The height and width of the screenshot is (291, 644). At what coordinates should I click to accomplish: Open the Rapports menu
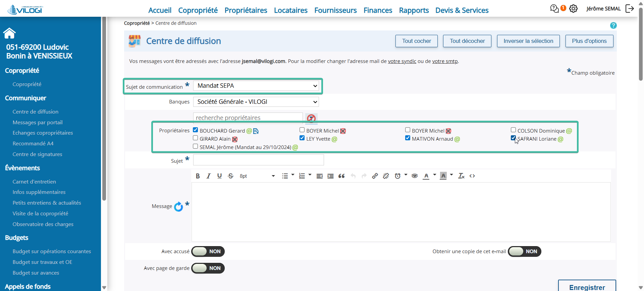click(x=414, y=10)
